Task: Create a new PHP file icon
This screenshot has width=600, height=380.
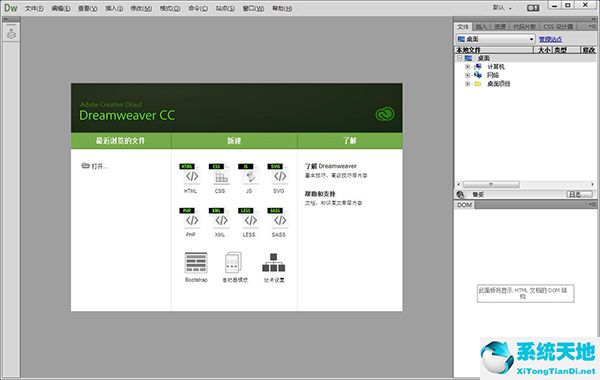Action: click(191, 218)
